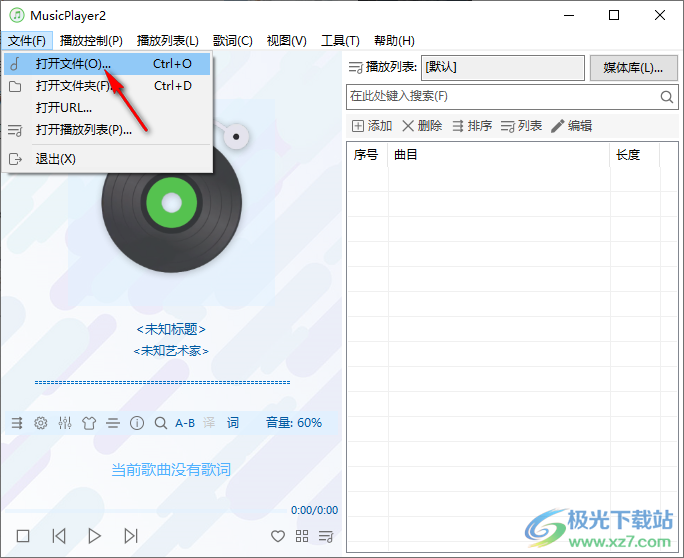The height and width of the screenshot is (558, 684).
Task: Open the 歌词(C) menu
Action: click(x=233, y=41)
